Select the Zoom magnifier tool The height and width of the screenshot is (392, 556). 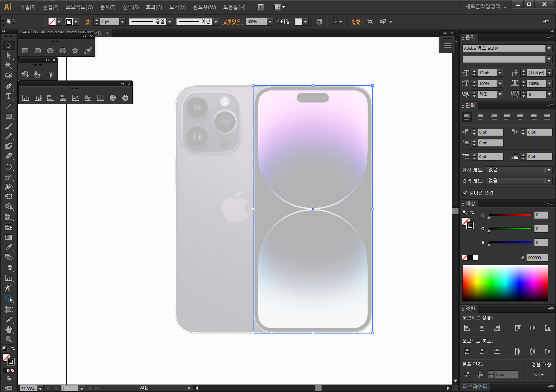click(9, 339)
